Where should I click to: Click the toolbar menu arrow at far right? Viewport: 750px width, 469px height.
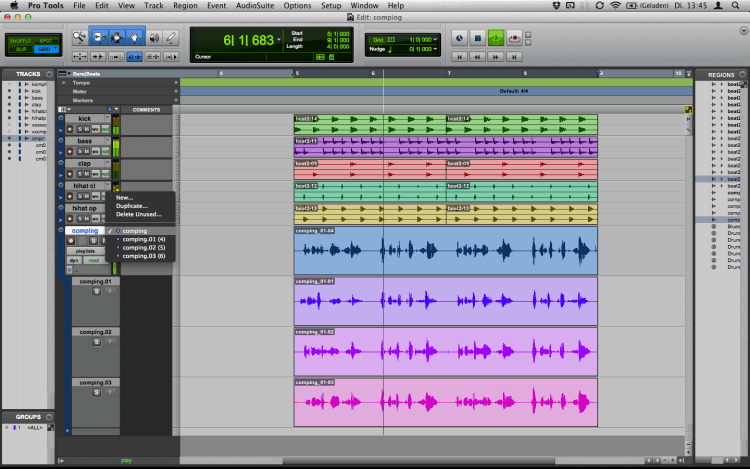[743, 30]
